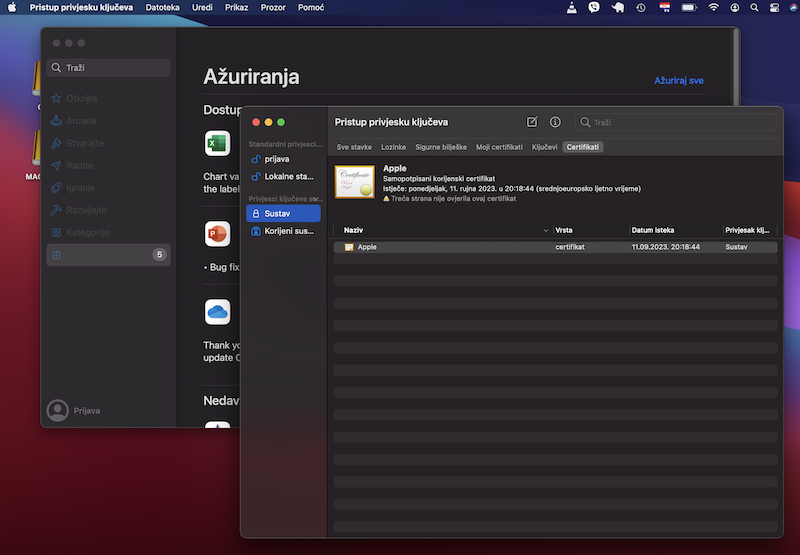Open the Time Machine menu bar icon
Viewport: 800px width, 555px height.
pos(641,7)
